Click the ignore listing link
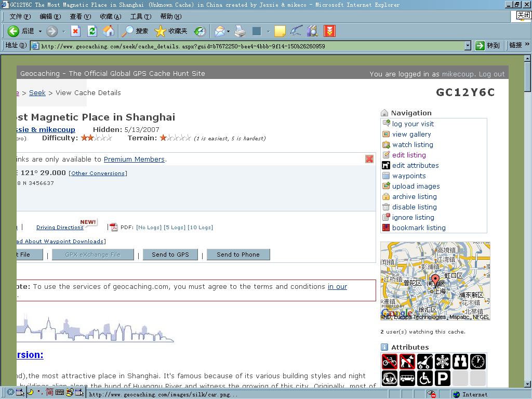The height and width of the screenshot is (399, 532). click(x=413, y=218)
